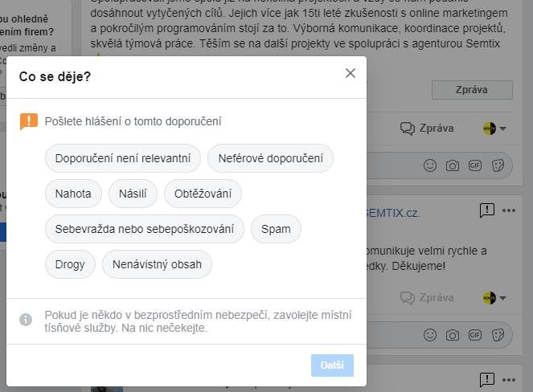Screen dimensions: 533x392
Task: Click the 'Zpráva' link under second review
Action: (x=437, y=297)
